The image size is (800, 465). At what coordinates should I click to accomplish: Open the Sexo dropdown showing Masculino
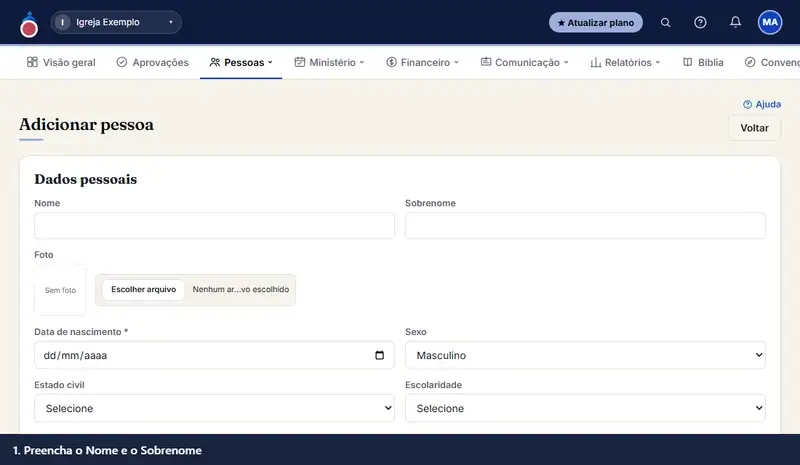click(x=585, y=355)
